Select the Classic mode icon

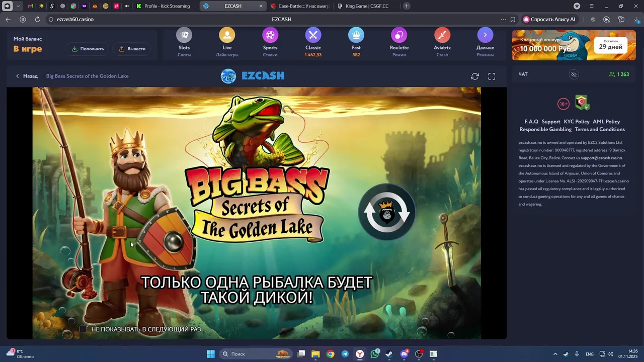tap(313, 35)
